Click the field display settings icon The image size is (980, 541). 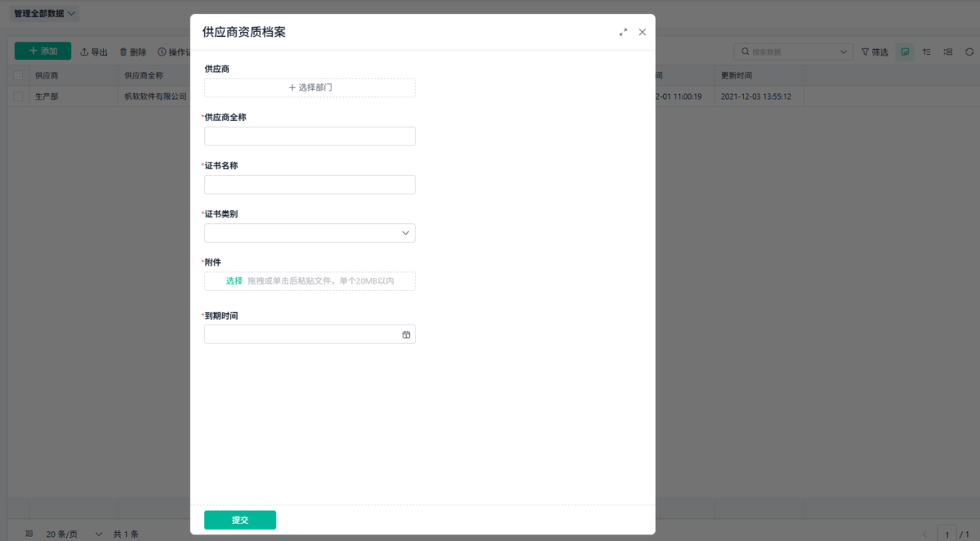948,51
